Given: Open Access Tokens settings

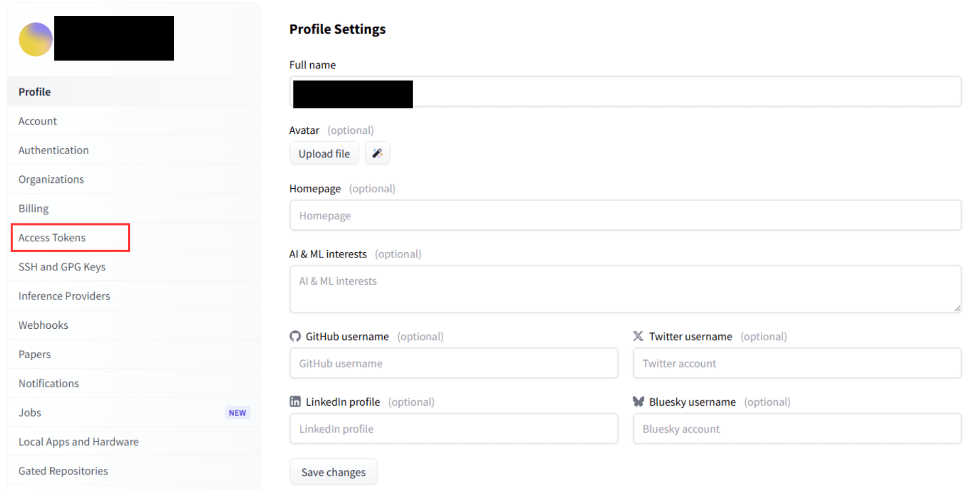Looking at the screenshot, I should click(52, 238).
